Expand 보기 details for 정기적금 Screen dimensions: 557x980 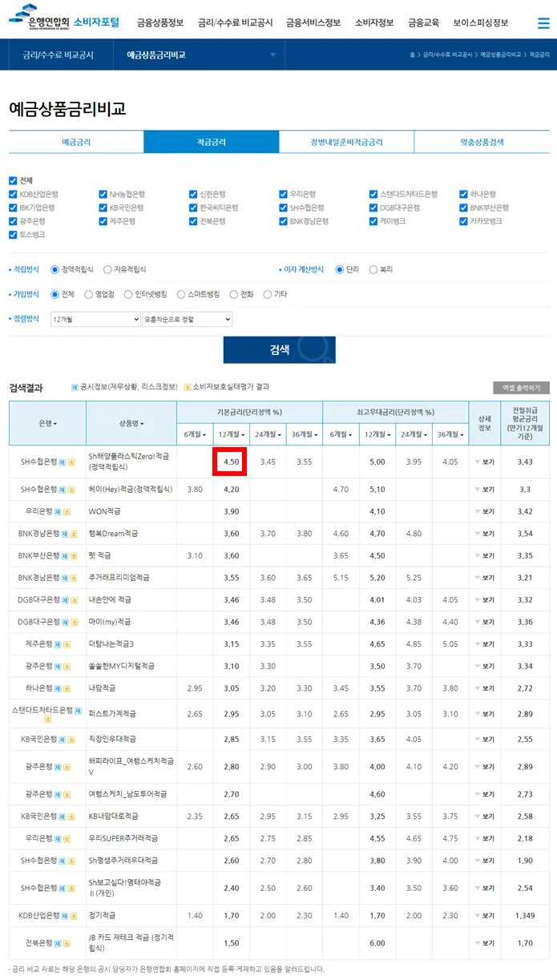pos(484,915)
